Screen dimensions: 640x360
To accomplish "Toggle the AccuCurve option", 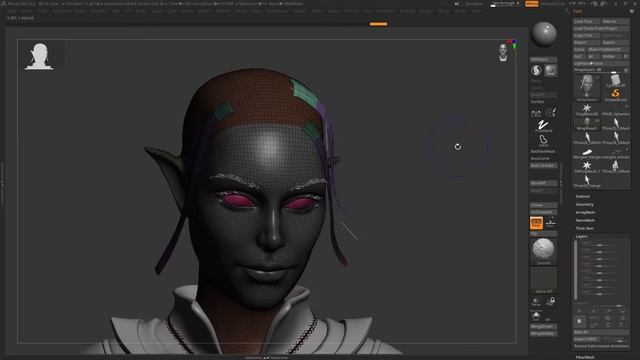I will [x=540, y=158].
